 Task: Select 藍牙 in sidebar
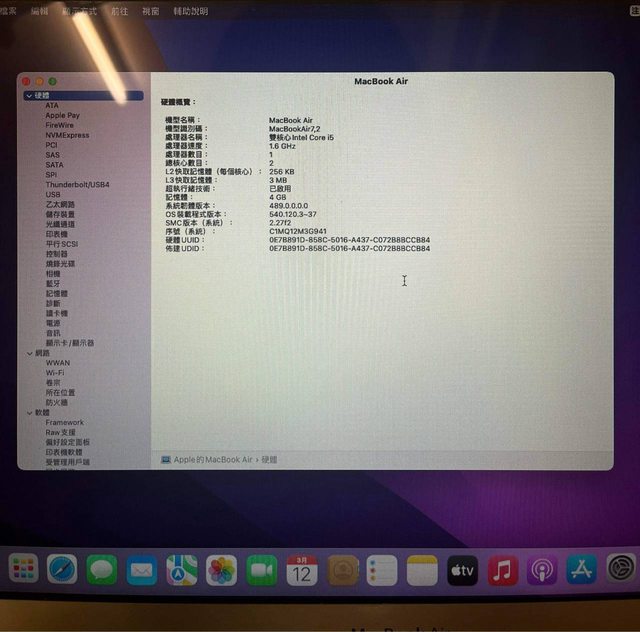(53, 284)
